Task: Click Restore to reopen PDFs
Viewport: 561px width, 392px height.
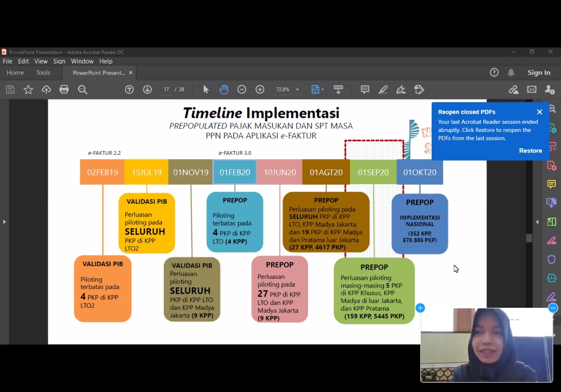Action: tap(530, 150)
